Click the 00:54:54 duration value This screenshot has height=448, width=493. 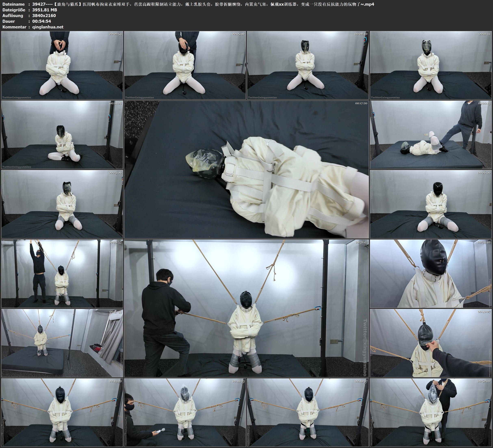point(42,21)
